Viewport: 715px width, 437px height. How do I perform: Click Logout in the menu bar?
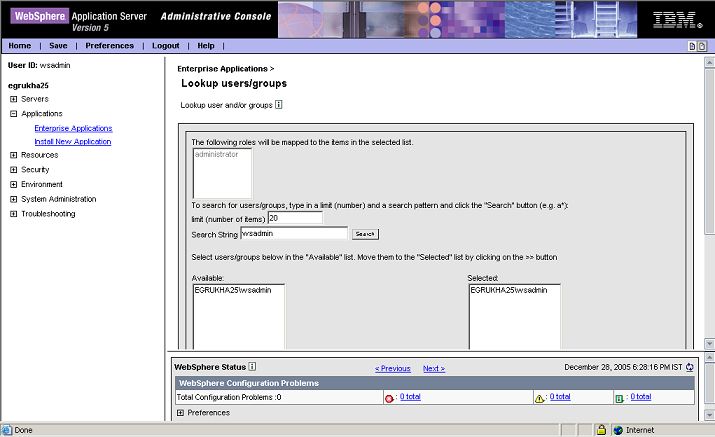(166, 46)
